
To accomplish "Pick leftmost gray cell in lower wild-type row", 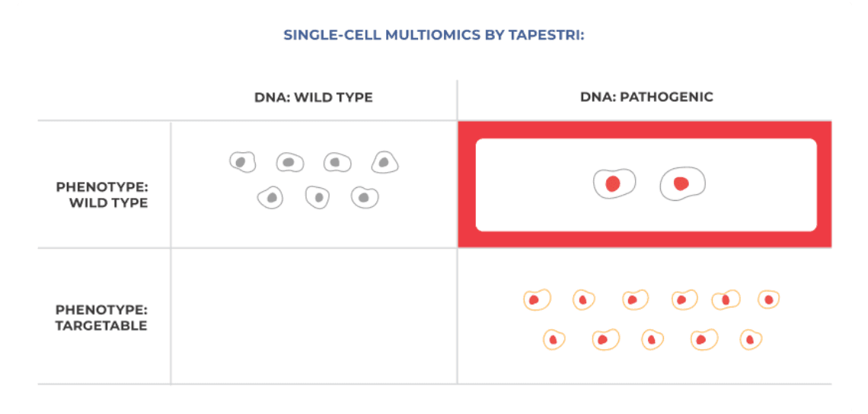I will point(270,198).
